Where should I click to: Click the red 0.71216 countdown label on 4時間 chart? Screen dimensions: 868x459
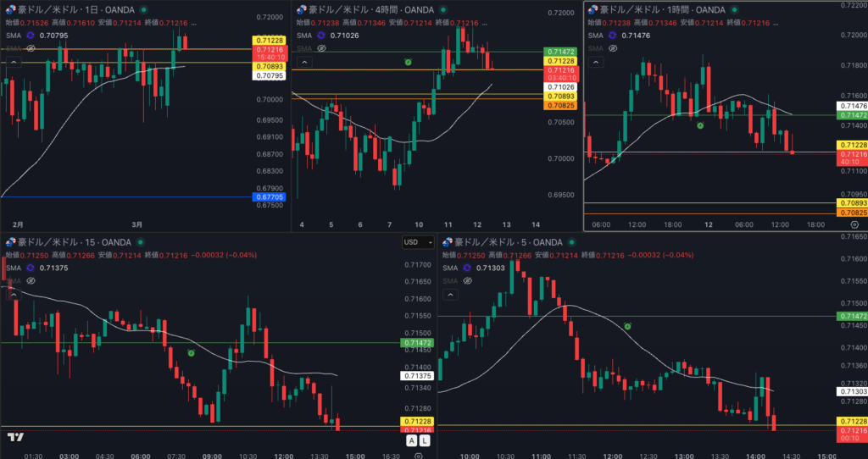(x=560, y=75)
